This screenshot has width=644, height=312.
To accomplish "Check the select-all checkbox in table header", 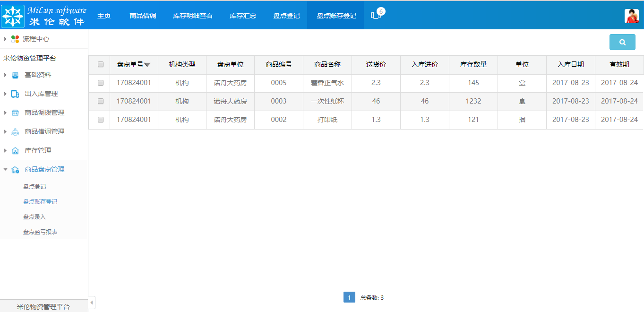I will (100, 64).
